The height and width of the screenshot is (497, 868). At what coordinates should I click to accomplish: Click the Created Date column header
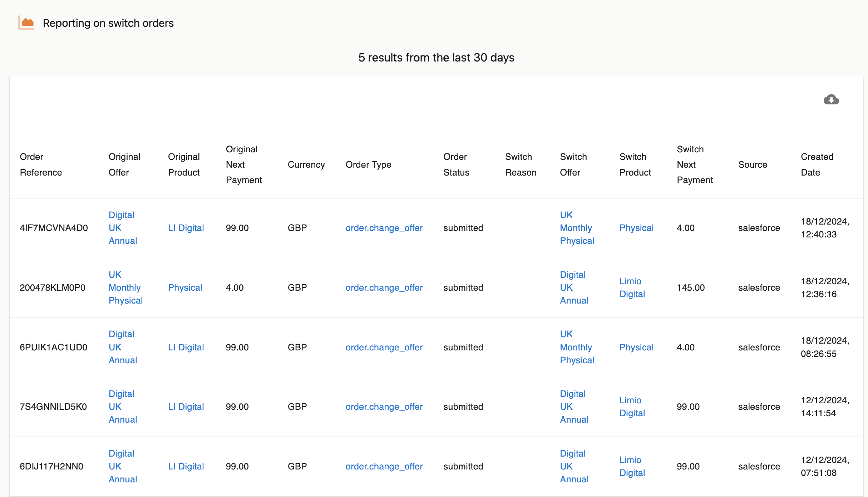click(817, 164)
